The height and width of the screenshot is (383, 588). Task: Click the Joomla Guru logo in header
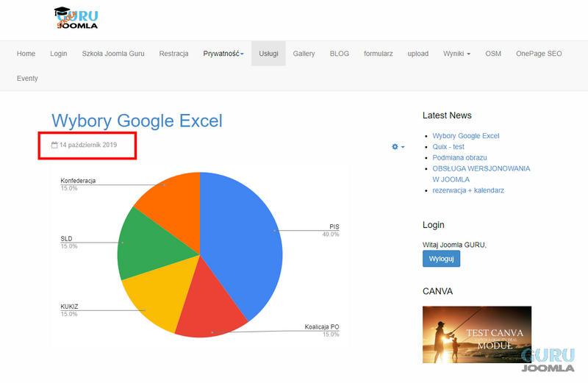pos(76,18)
